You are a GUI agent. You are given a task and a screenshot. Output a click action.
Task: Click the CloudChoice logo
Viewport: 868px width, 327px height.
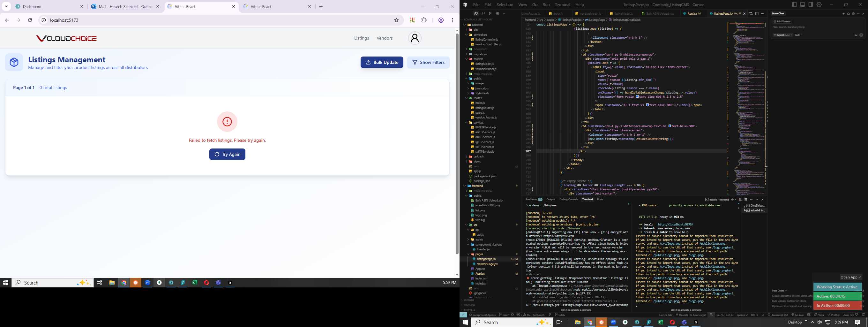(x=66, y=38)
